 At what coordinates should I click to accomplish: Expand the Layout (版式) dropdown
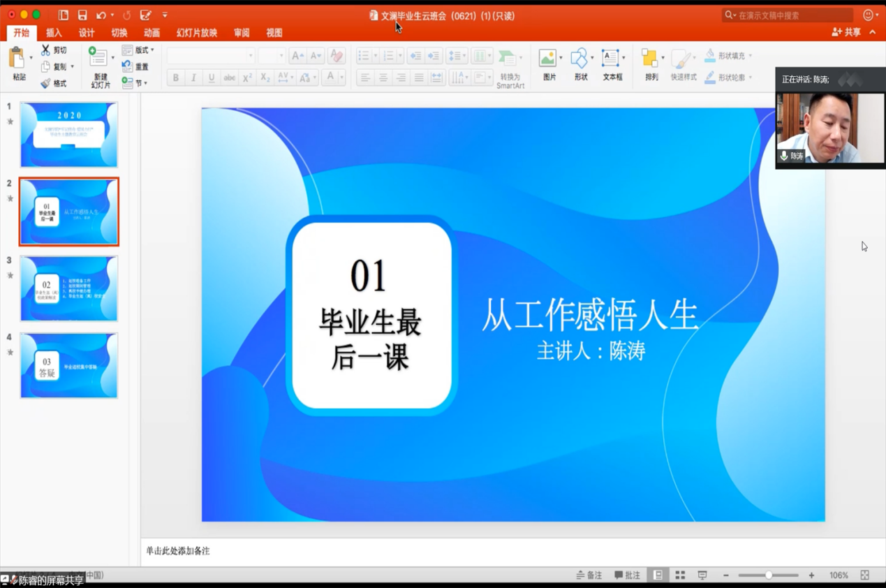click(x=140, y=50)
